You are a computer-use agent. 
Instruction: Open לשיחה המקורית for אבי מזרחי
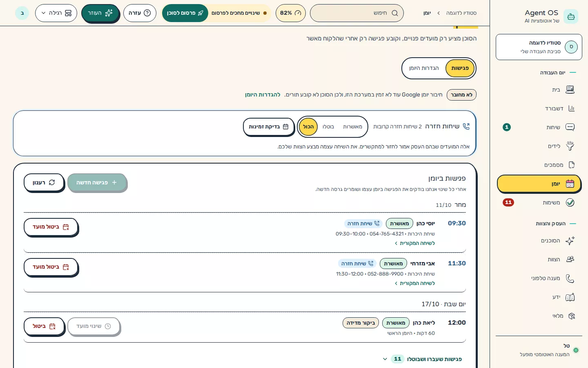tap(415, 283)
